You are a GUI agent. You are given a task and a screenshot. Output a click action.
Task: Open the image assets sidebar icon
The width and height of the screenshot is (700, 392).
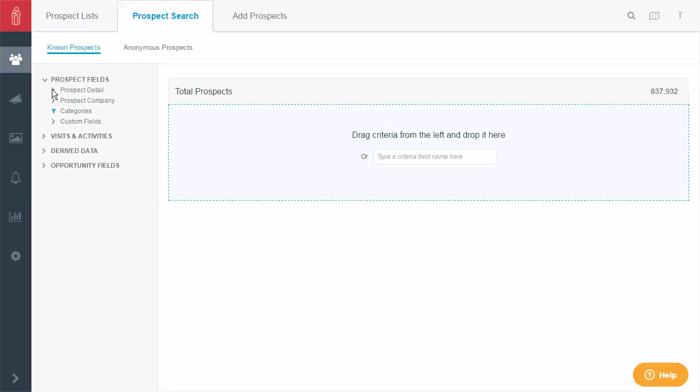point(16,138)
